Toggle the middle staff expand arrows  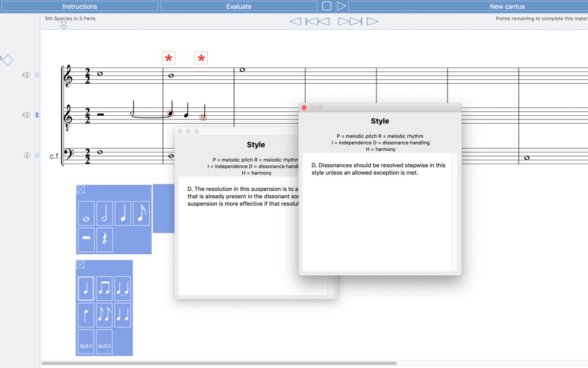tap(37, 115)
